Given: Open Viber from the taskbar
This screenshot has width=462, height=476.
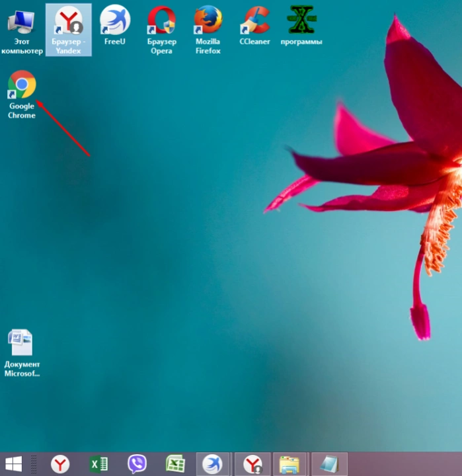Looking at the screenshot, I should pos(137,464).
